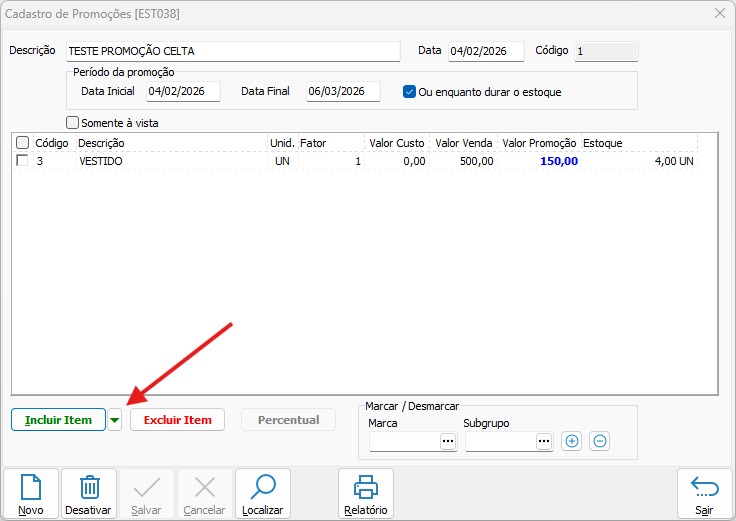
Task: Tick the checkbox for VESTIDO row
Action: pyautogui.click(x=22, y=161)
